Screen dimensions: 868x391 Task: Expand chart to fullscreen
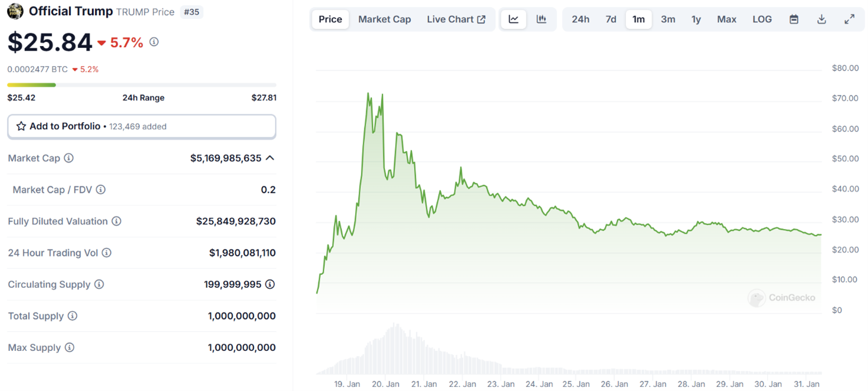tap(849, 19)
